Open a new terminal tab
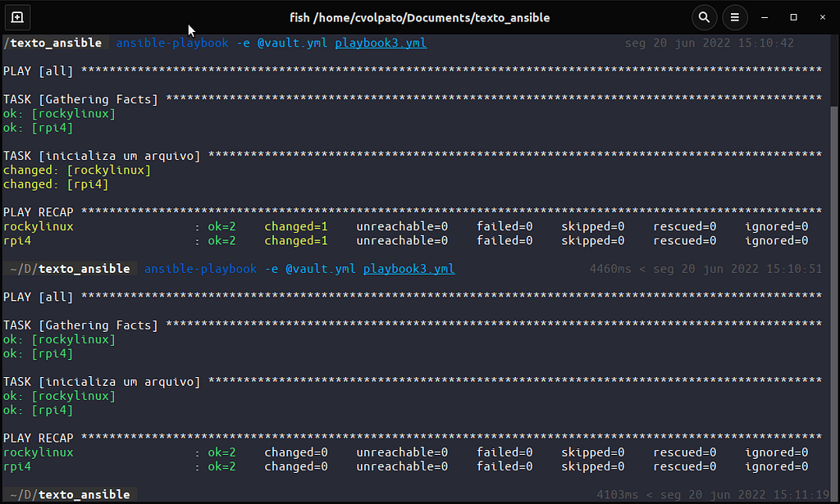 [17, 17]
